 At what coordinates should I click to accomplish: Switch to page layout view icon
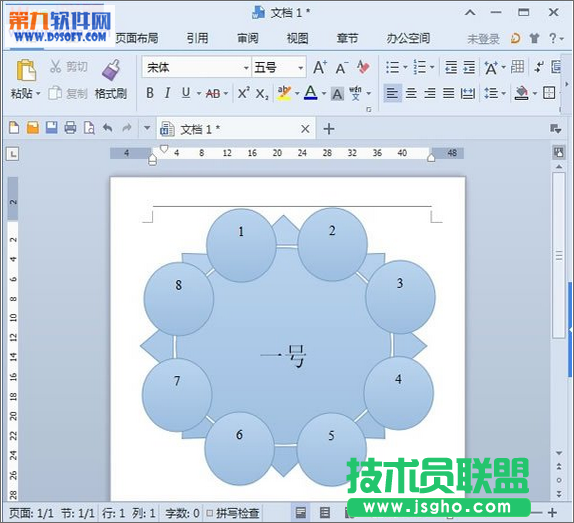301,513
